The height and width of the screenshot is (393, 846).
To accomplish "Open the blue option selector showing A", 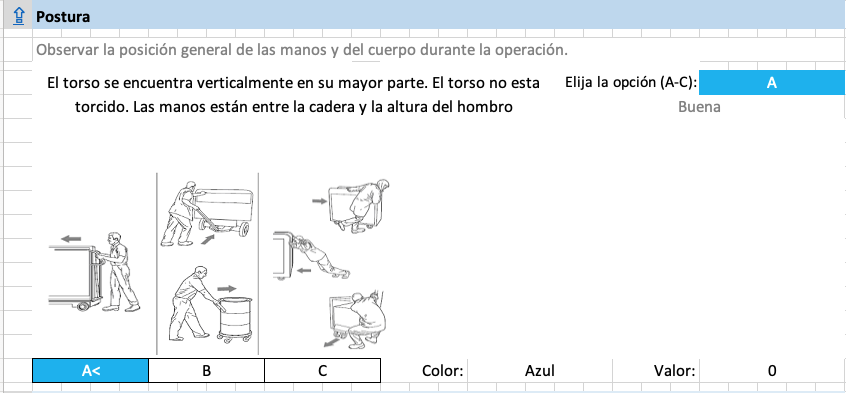I will [x=772, y=83].
